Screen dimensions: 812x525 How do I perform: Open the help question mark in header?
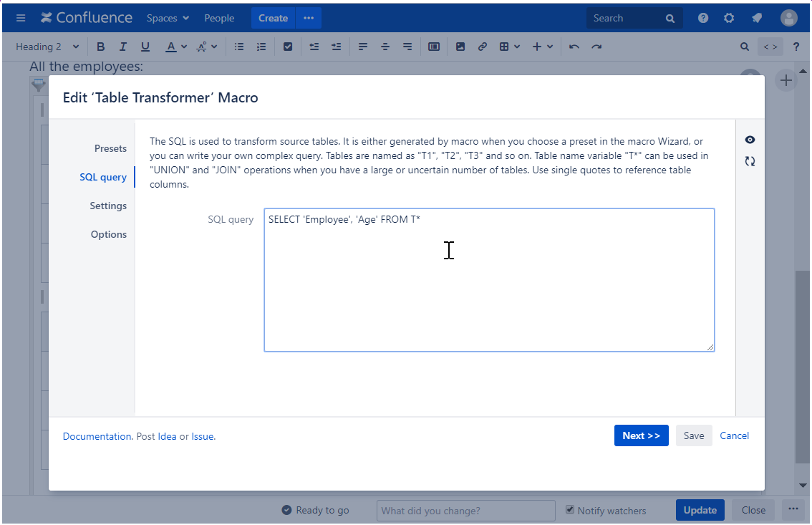tap(703, 18)
